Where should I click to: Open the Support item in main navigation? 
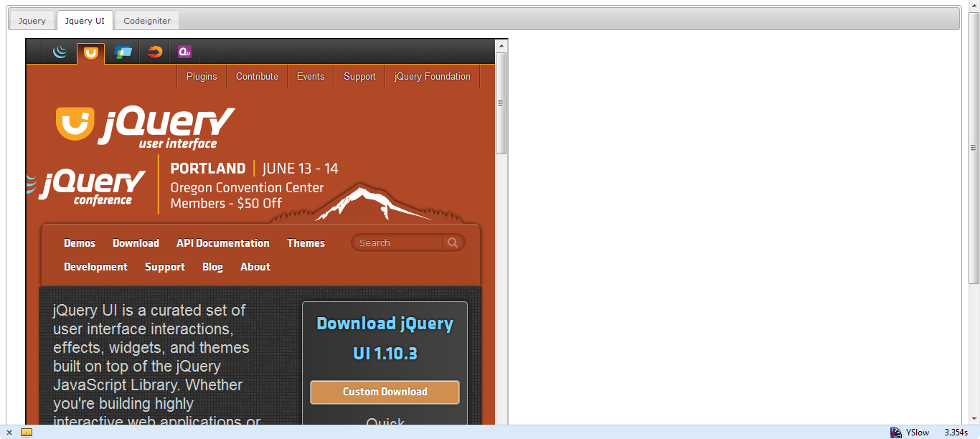165,267
